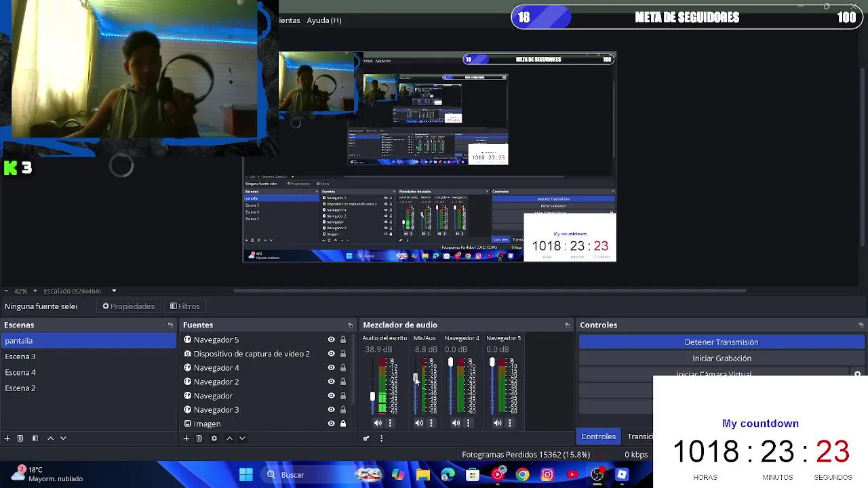Switch to the Controles tab
This screenshot has height=488, width=868.
coord(598,436)
